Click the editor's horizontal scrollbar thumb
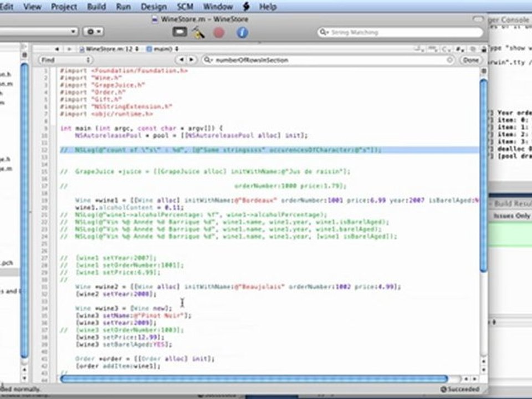Viewport: 532px width, 399px height. coord(254,378)
